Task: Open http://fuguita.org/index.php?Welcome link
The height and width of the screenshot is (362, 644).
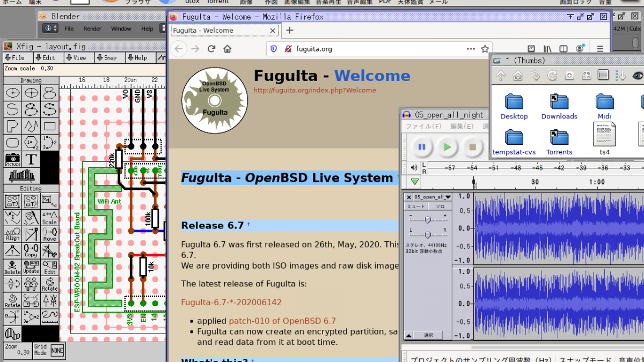Action: pos(315,90)
